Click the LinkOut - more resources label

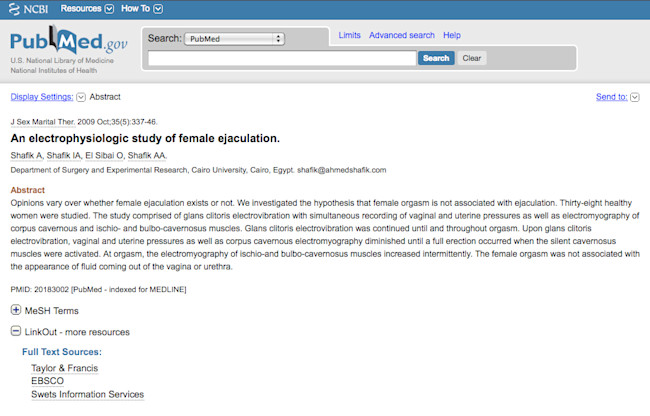[x=77, y=332]
